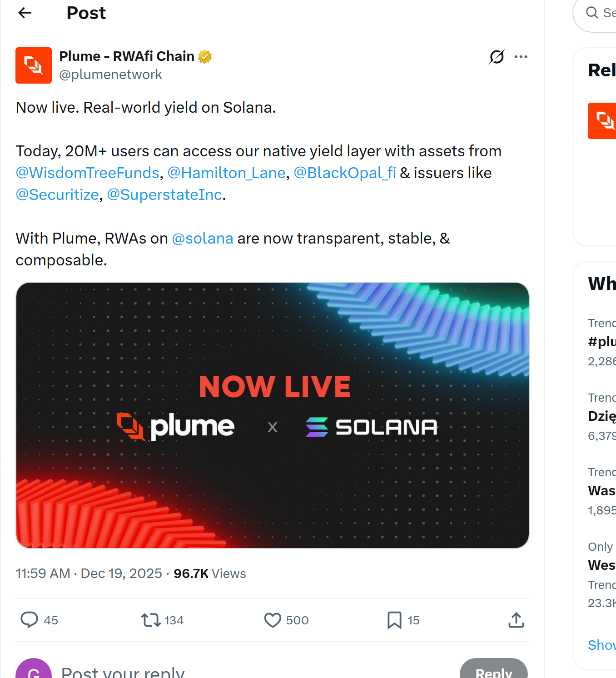Open the @solana mention link
Image resolution: width=616 pixels, height=678 pixels.
click(x=203, y=238)
